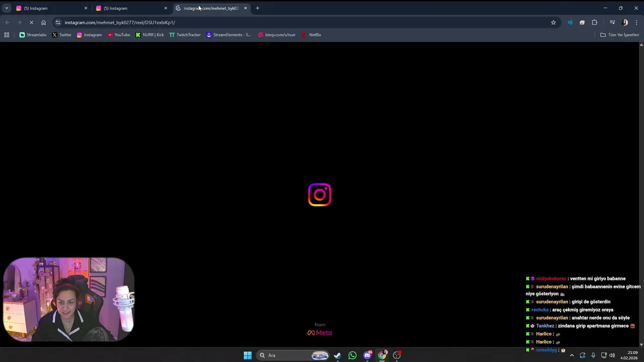Click chat message 'girişi de gösterdin'

pos(591,302)
